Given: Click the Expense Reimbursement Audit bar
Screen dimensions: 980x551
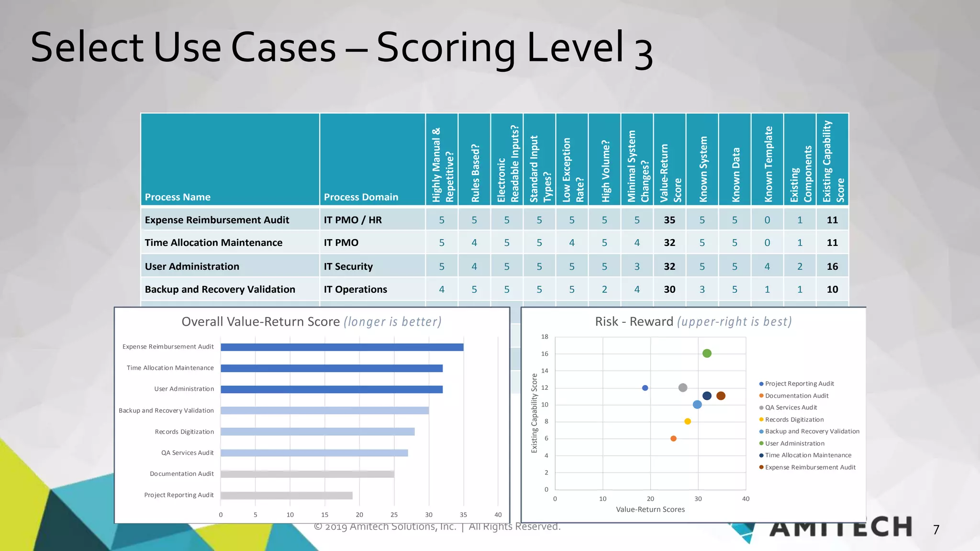Looking at the screenshot, I should point(342,347).
